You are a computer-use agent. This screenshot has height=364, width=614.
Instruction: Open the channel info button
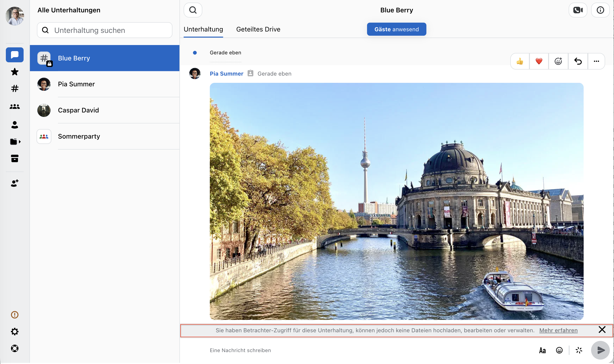pos(600,10)
